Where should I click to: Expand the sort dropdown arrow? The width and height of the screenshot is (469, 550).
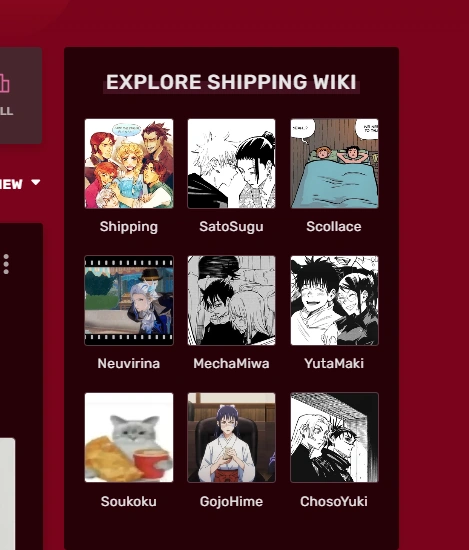[35, 182]
